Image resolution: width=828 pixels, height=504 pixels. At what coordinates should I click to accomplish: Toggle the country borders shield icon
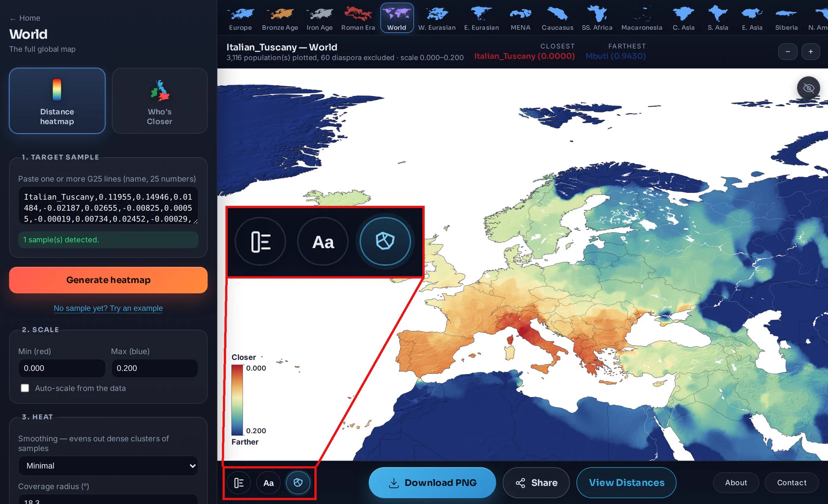tap(298, 482)
